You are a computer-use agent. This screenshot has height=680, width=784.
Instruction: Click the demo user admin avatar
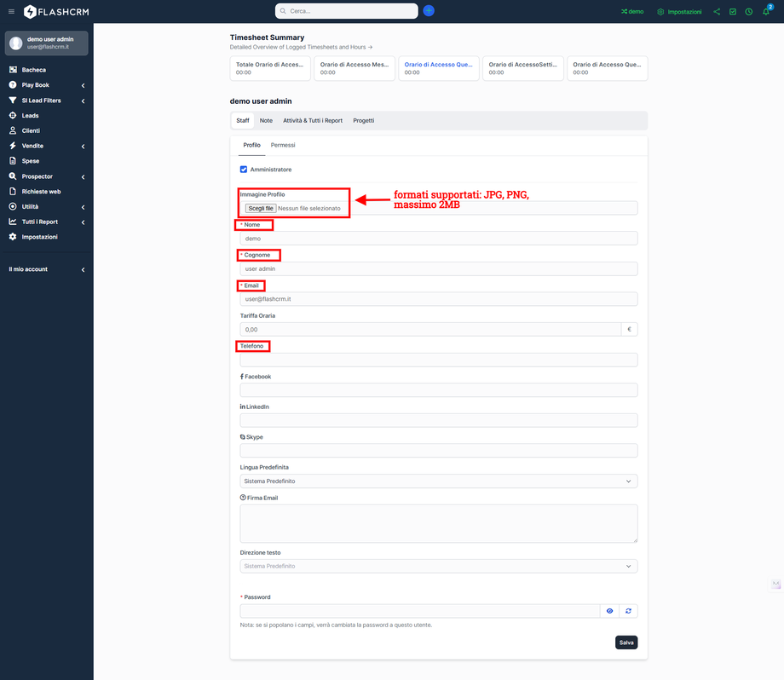click(x=16, y=43)
